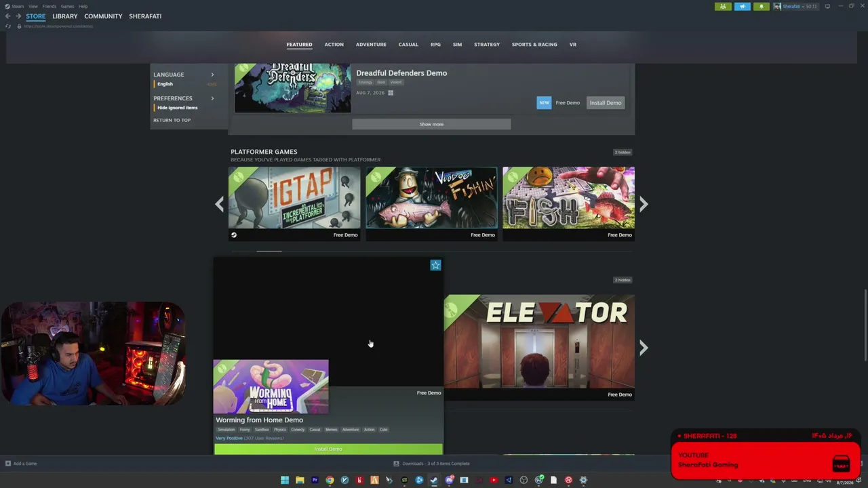The image size is (868, 488).
Task: Advance the Elevator carousel to next
Action: [644, 348]
